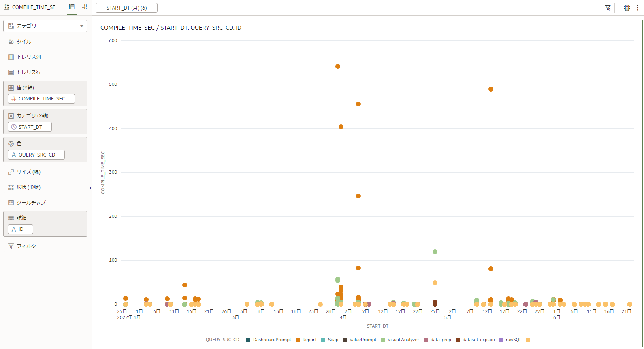Open the filter settings funnel icon
644x349 pixels.
[x=608, y=8]
